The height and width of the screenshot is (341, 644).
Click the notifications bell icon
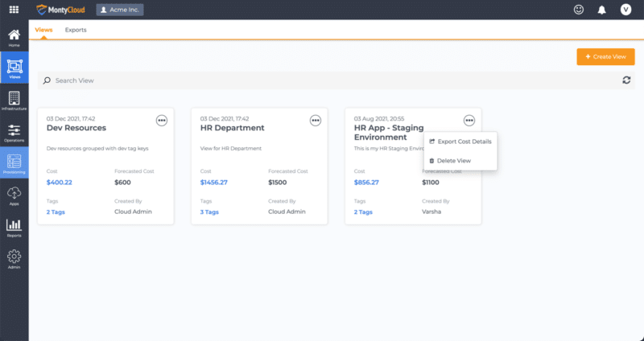(601, 10)
